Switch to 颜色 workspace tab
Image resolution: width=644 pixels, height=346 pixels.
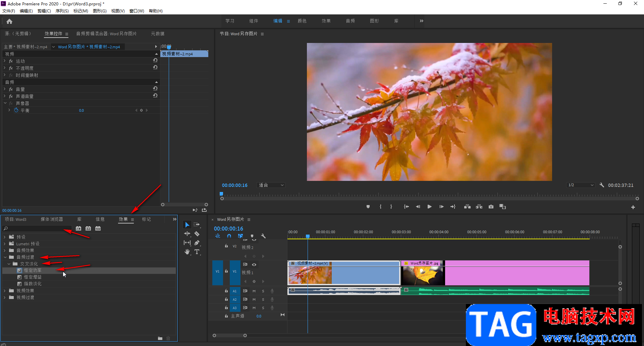click(302, 21)
